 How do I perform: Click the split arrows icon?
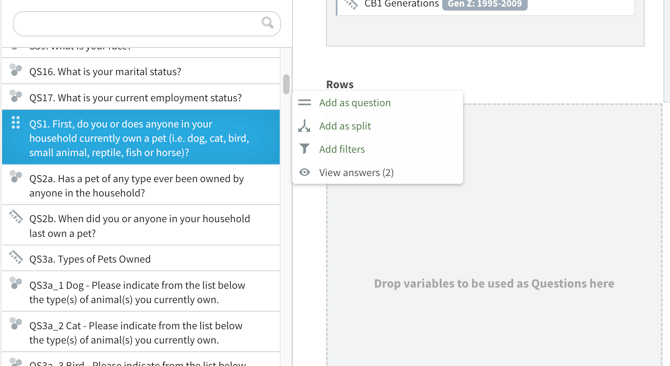[x=304, y=126]
